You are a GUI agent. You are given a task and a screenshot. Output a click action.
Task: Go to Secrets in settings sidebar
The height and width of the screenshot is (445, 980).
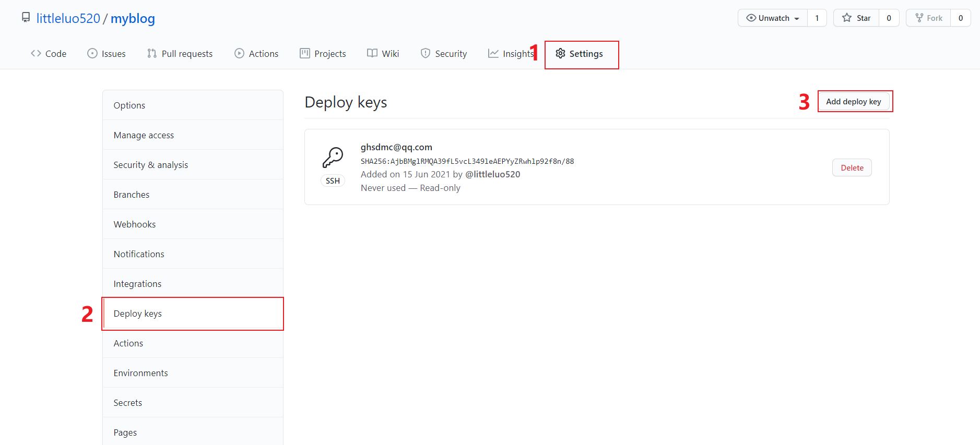point(128,403)
